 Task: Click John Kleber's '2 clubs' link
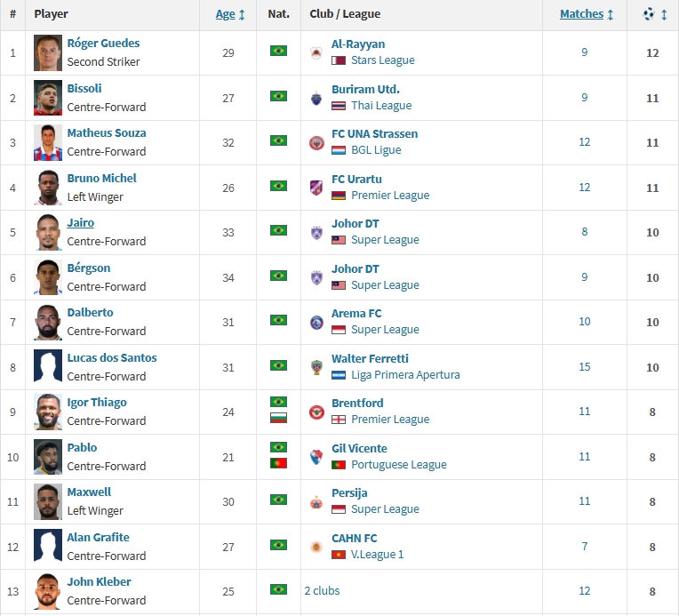pos(322,591)
